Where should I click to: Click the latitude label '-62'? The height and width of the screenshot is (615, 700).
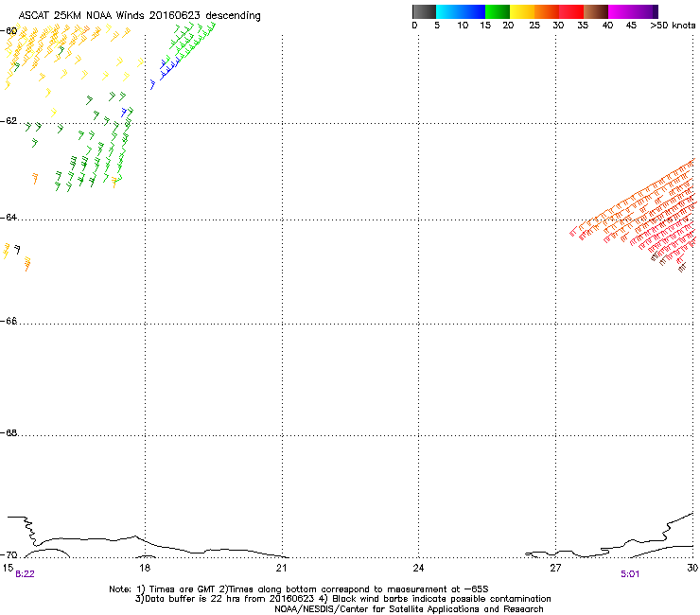pyautogui.click(x=9, y=121)
